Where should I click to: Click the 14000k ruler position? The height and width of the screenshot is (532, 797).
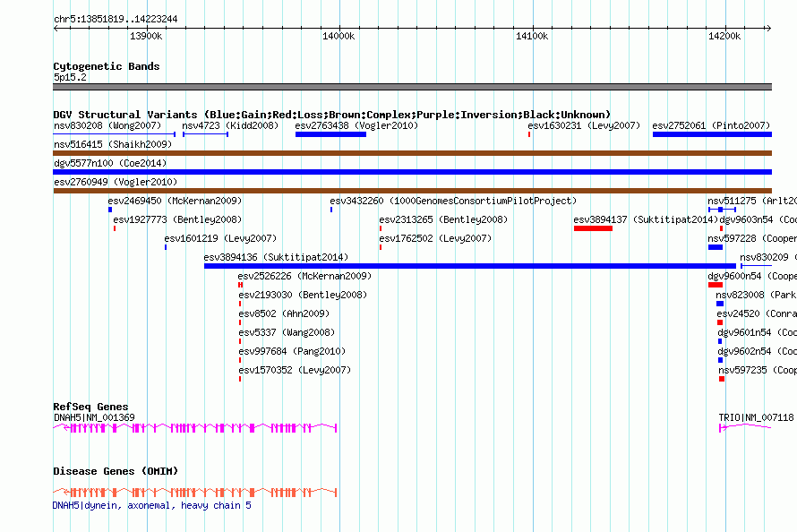tap(339, 36)
